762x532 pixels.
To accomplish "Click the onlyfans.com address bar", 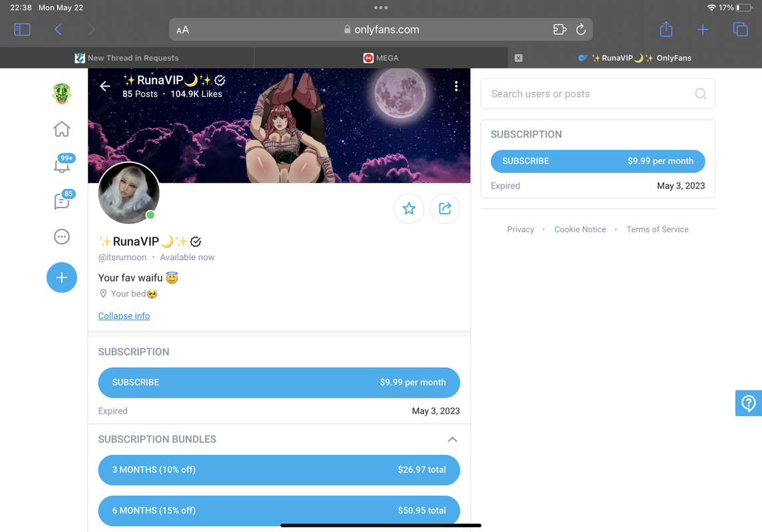I will (381, 30).
